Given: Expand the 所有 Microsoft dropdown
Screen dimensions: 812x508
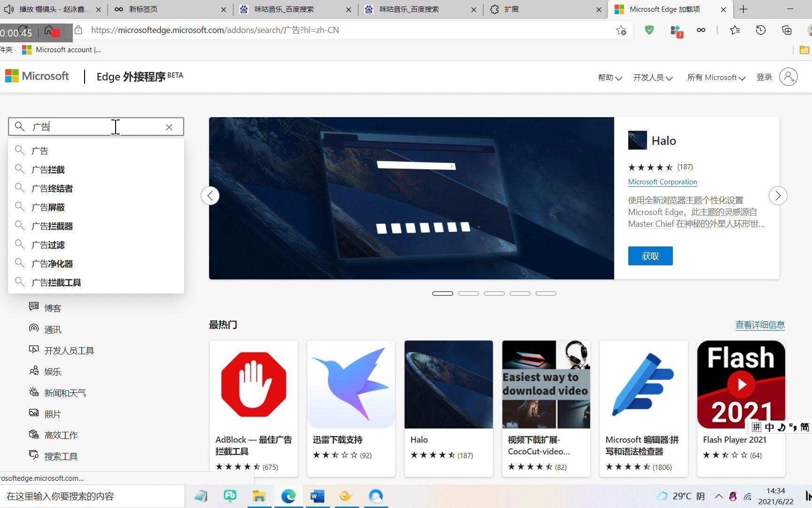Looking at the screenshot, I should point(716,78).
